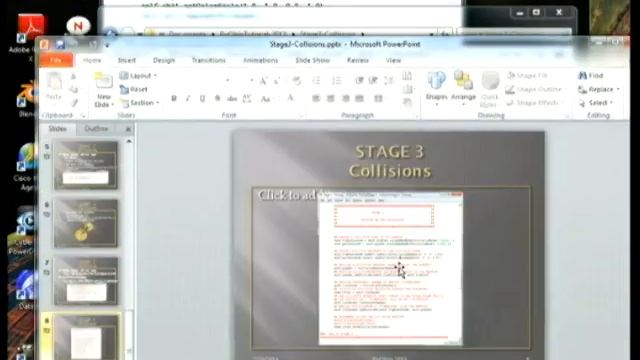The height and width of the screenshot is (360, 640).
Task: Open the font size dropdown arrow
Action: (x=251, y=81)
